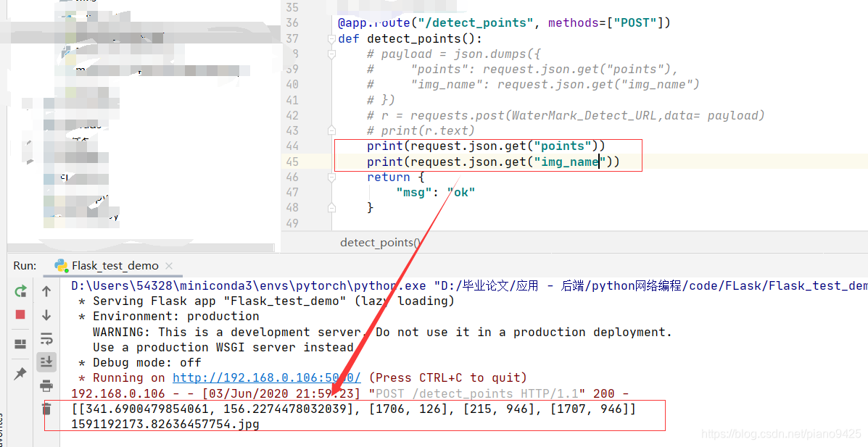The height and width of the screenshot is (447, 868).
Task: Close the Flask_test_demo run tab
Action: (169, 266)
